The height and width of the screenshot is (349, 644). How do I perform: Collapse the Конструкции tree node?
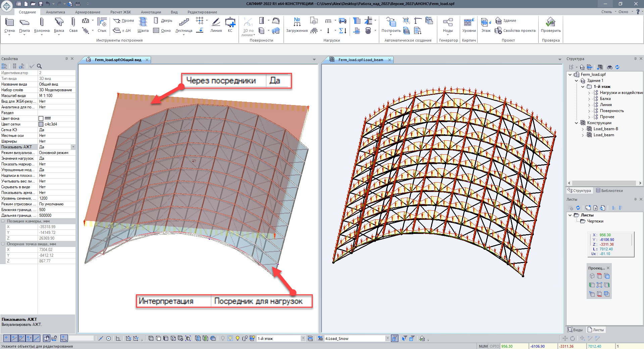[x=576, y=123]
